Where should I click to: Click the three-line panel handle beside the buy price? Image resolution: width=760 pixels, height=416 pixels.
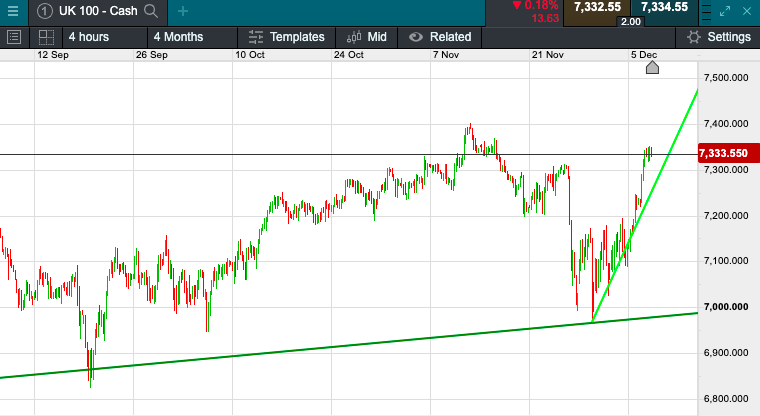point(705,11)
